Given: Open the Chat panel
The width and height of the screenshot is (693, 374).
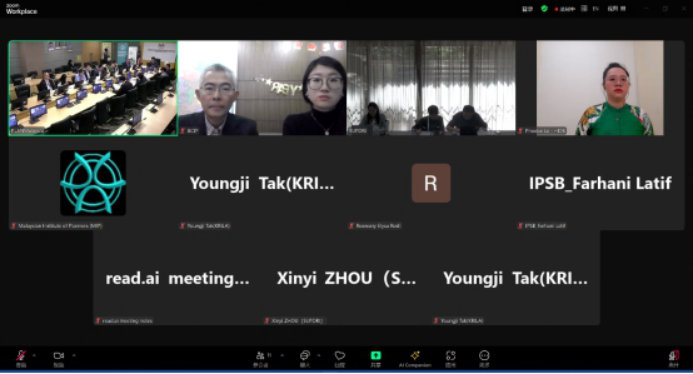Looking at the screenshot, I should click(305, 358).
